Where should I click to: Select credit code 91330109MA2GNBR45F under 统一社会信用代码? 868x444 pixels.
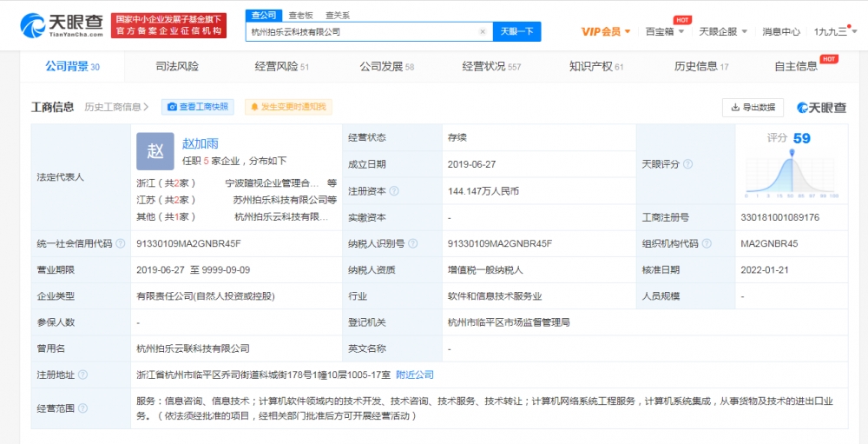pyautogui.click(x=188, y=244)
